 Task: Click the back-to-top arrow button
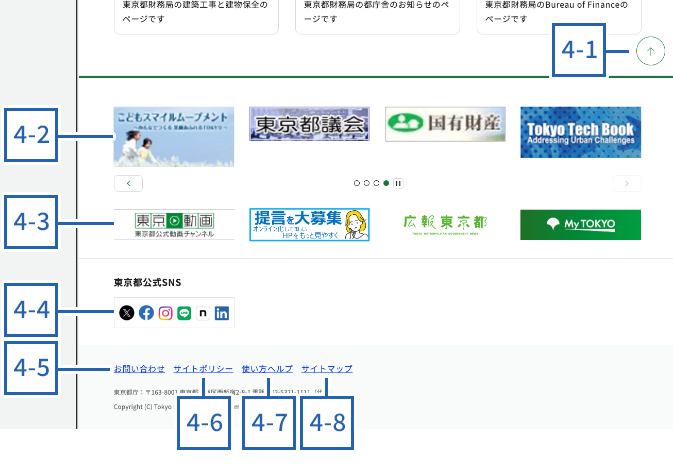[650, 51]
